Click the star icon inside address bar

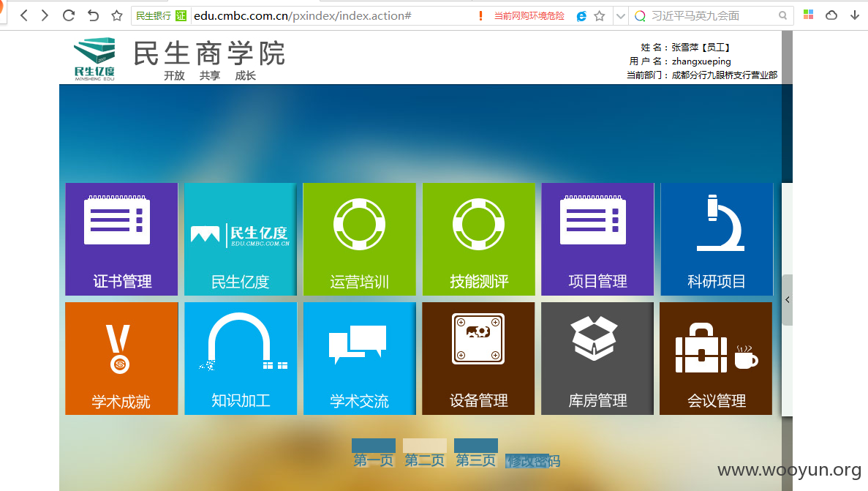pyautogui.click(x=599, y=16)
